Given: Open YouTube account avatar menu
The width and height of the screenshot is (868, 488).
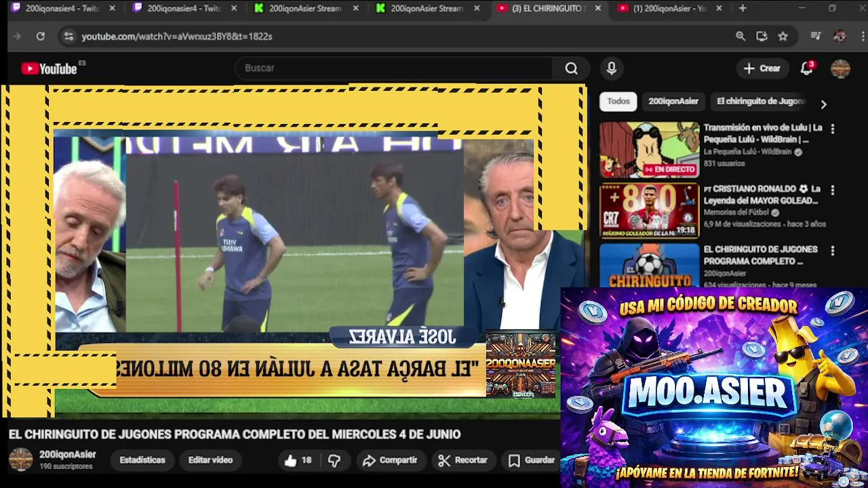Looking at the screenshot, I should 840,68.
